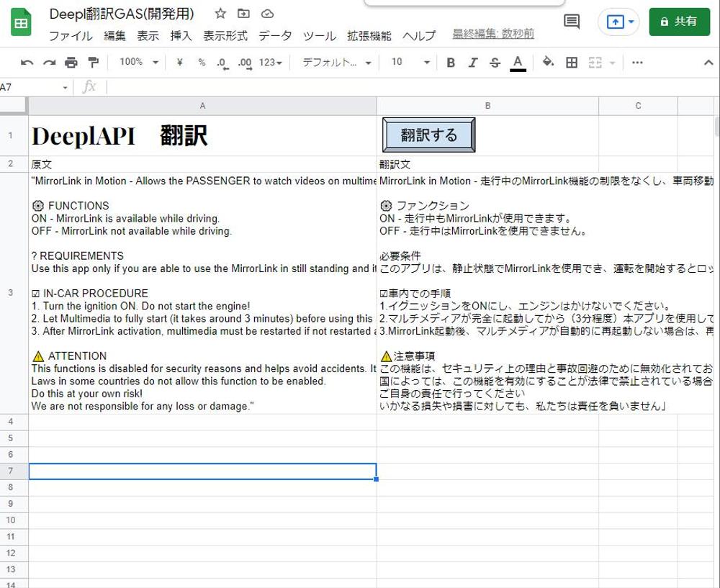The width and height of the screenshot is (720, 588).
Task: Click the A7 name box
Action: (30, 87)
